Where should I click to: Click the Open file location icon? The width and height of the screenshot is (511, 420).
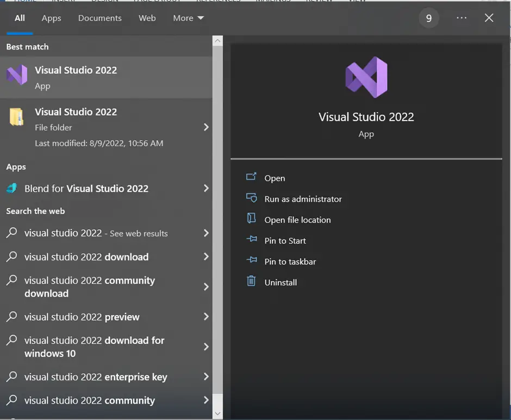251,218
